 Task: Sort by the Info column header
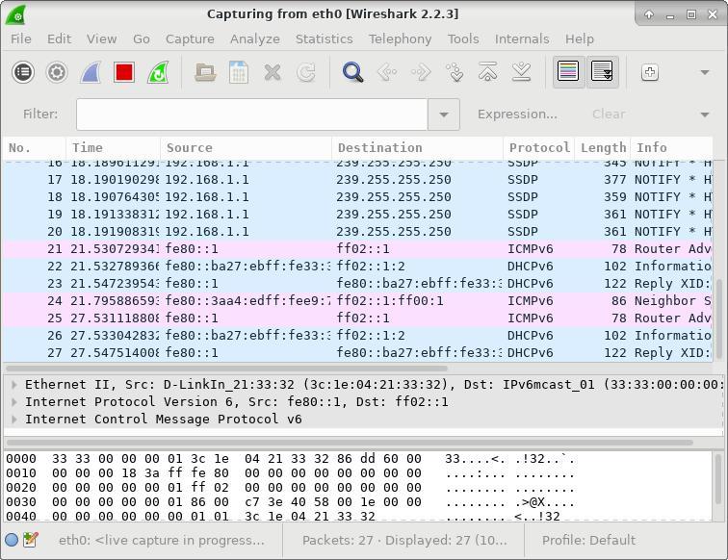(x=671, y=147)
